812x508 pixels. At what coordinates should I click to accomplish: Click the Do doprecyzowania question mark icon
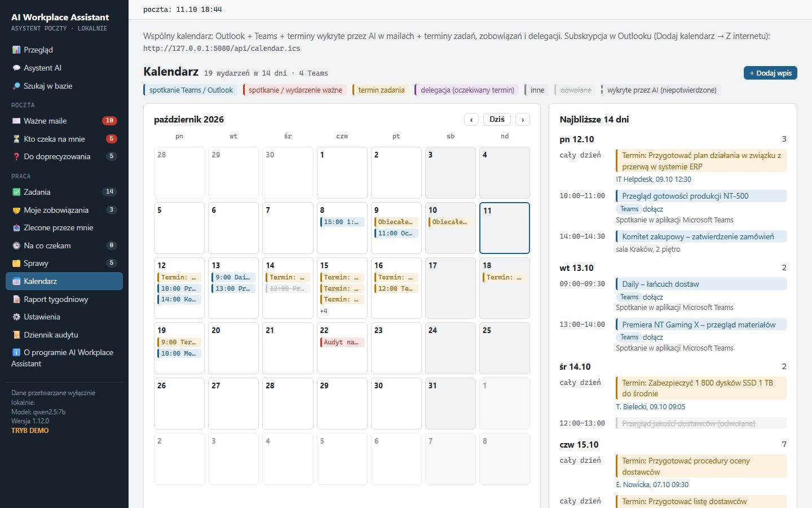point(16,156)
